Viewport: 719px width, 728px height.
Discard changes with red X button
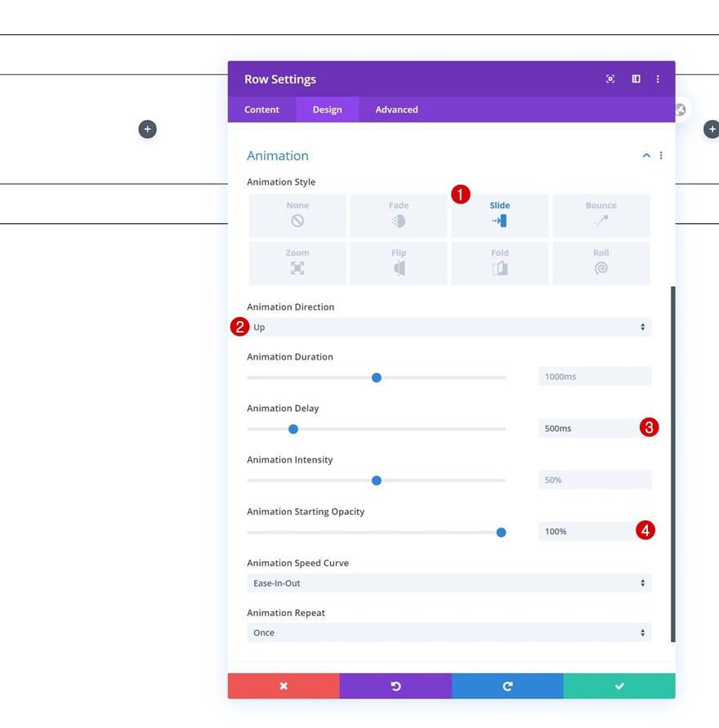284,686
